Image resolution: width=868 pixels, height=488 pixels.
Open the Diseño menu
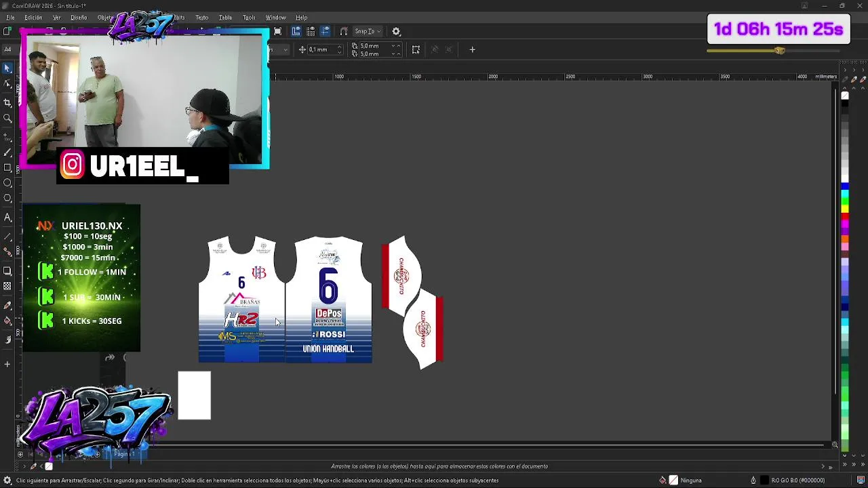(79, 18)
